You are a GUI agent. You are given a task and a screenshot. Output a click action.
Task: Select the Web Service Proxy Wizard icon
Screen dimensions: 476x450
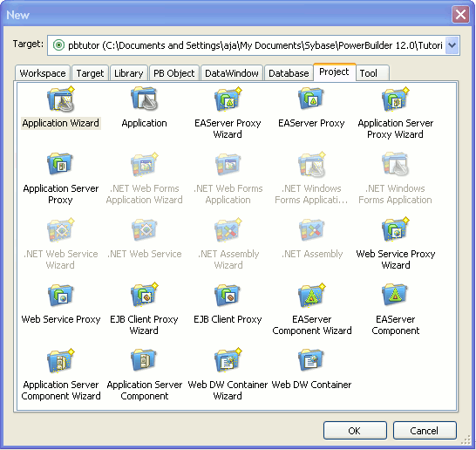point(395,229)
